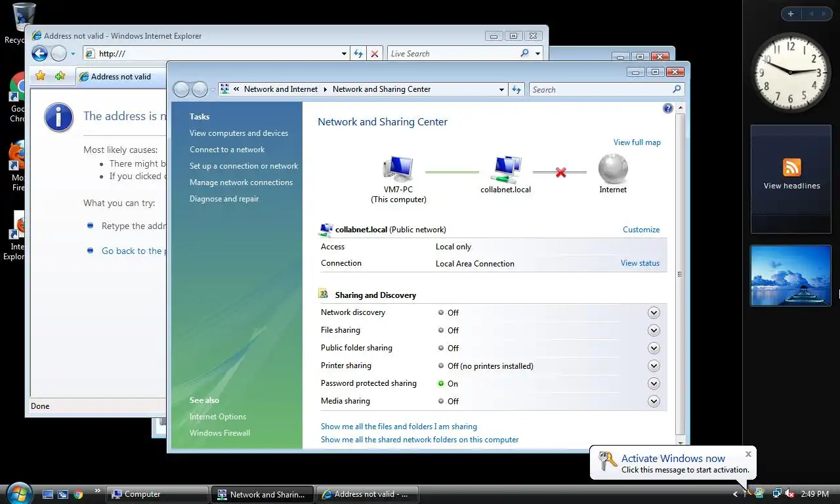This screenshot has width=840, height=504.
Task: Click Diagnose and repair
Action: click(224, 199)
